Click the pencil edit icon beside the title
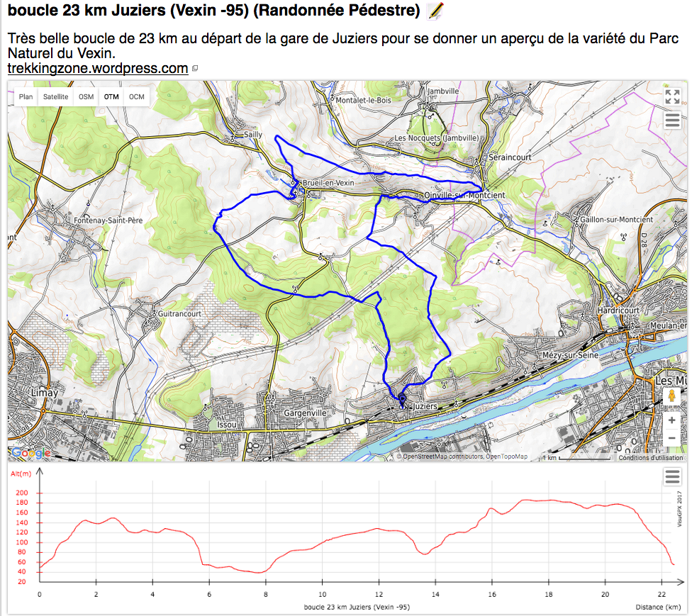Screen dimensions: 692x616 (x=437, y=11)
